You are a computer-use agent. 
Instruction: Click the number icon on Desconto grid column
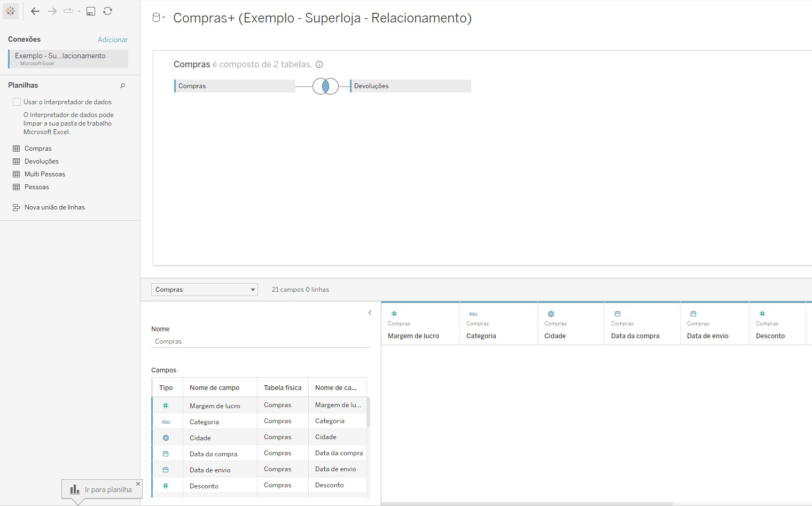click(762, 314)
